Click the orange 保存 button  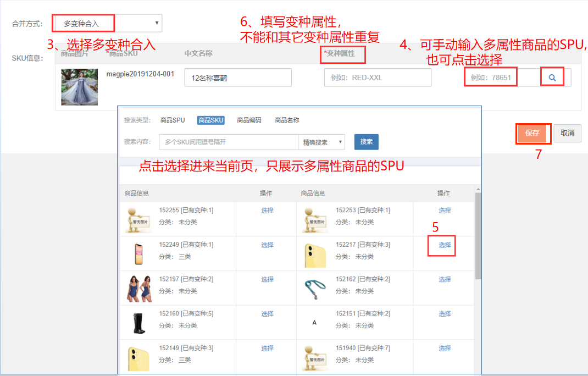(532, 133)
